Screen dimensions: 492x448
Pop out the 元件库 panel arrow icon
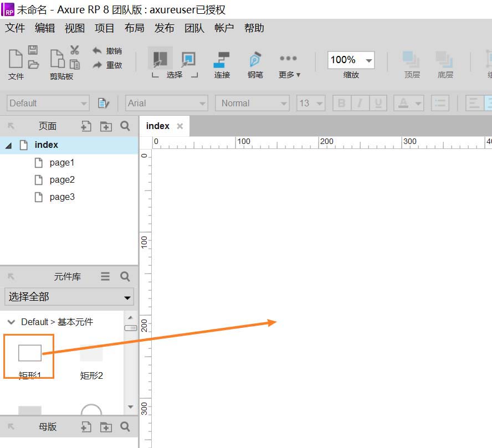[x=11, y=276]
